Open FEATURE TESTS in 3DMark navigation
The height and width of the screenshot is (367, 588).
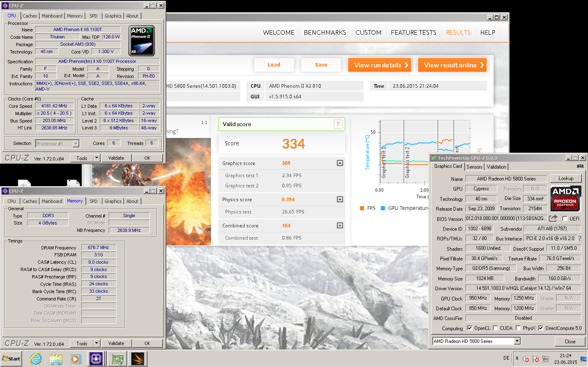[x=414, y=33]
